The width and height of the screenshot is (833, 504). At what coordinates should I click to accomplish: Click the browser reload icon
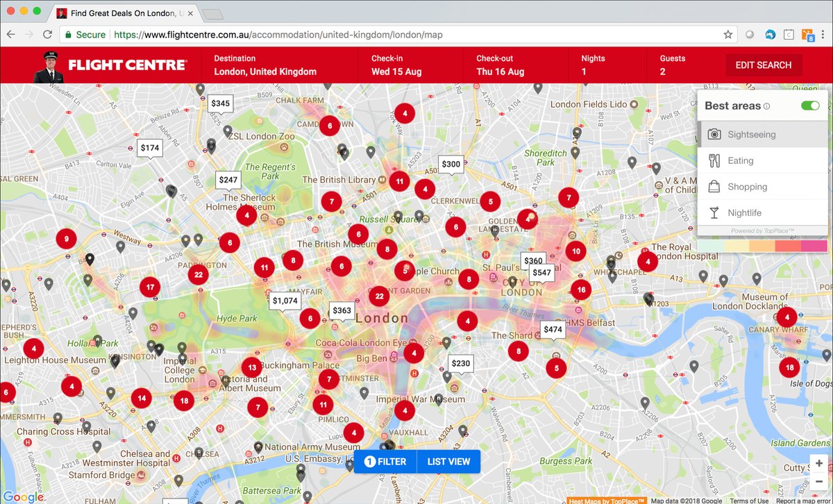pos(47,34)
